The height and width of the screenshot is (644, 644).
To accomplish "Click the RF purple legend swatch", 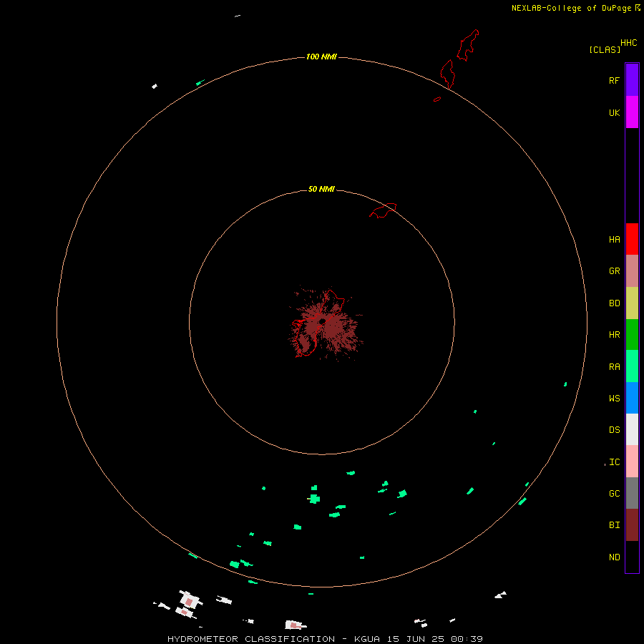I will coord(632,80).
